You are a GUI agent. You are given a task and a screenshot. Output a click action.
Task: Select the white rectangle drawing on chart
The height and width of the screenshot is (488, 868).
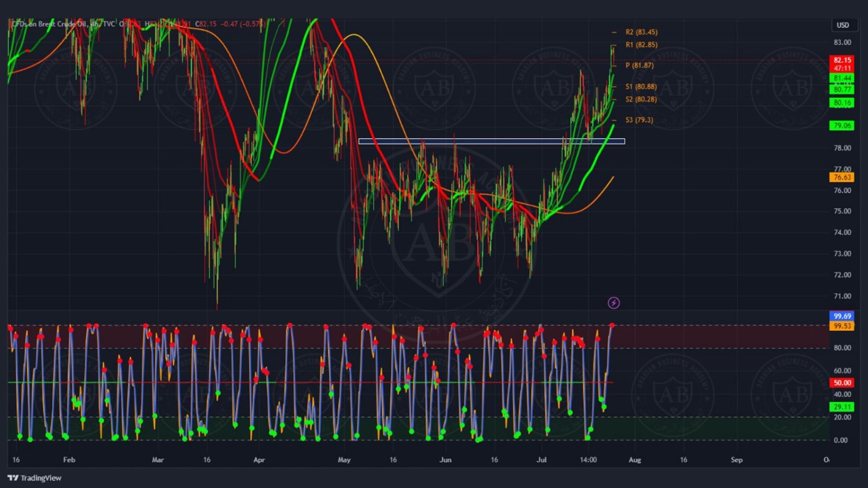[491, 141]
